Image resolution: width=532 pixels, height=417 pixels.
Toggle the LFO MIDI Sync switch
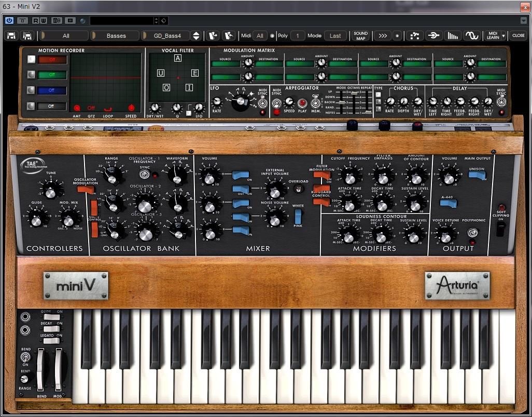click(262, 102)
